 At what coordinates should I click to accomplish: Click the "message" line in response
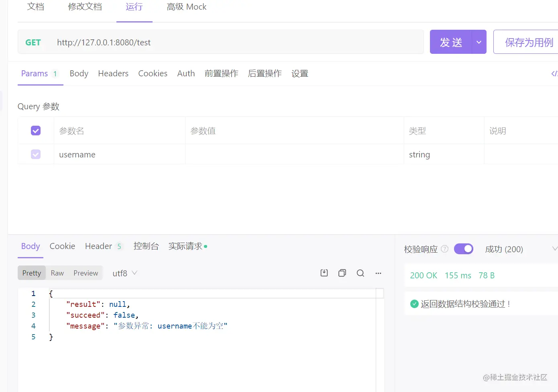[147, 326]
